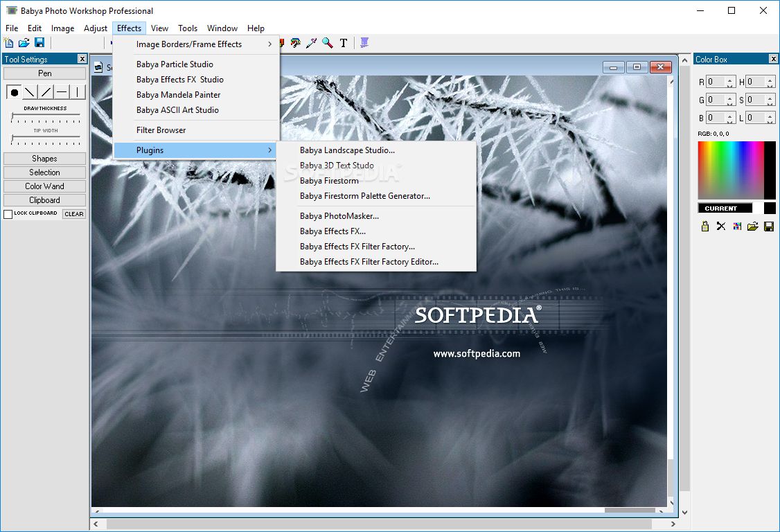
Task: Increase the R value with its spinner
Action: pyautogui.click(x=729, y=79)
